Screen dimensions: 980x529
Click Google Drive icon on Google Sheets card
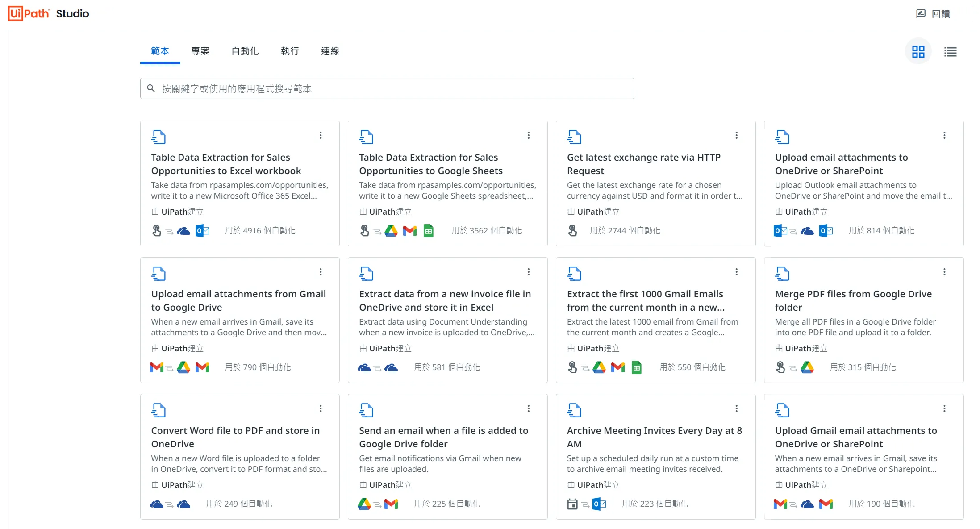click(391, 231)
